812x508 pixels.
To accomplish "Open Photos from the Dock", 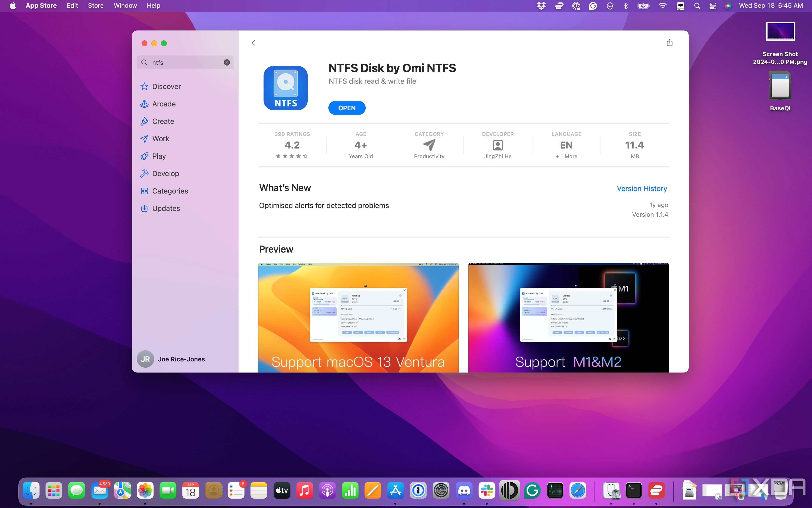I will pos(145,491).
